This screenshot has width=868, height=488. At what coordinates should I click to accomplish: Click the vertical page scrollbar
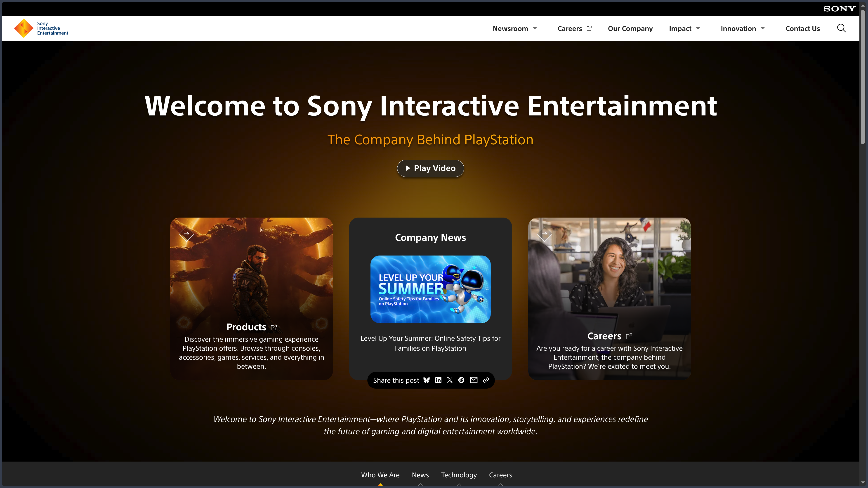coord(863,77)
